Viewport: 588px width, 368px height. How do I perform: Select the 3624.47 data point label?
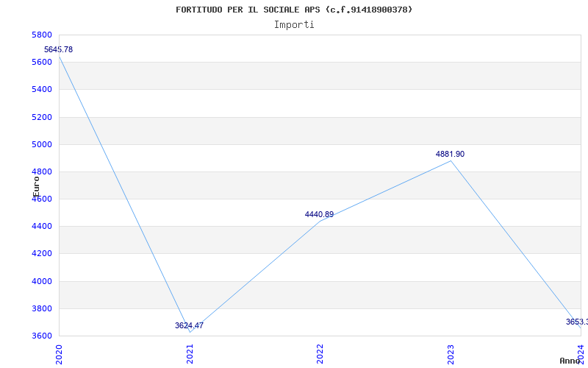point(189,325)
